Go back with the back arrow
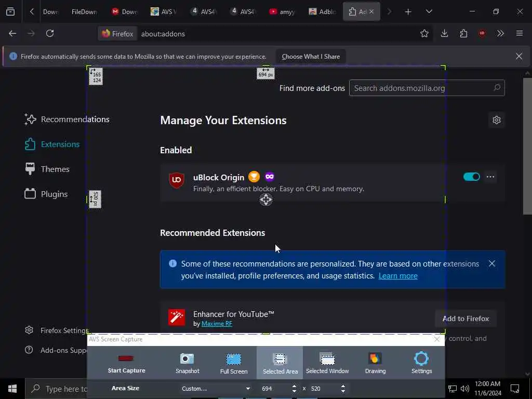This screenshot has width=532, height=399. coord(12,33)
